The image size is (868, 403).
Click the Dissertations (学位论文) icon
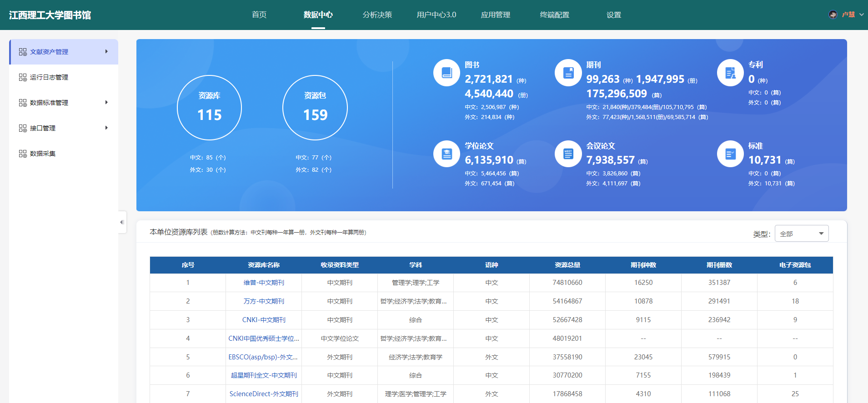(447, 154)
